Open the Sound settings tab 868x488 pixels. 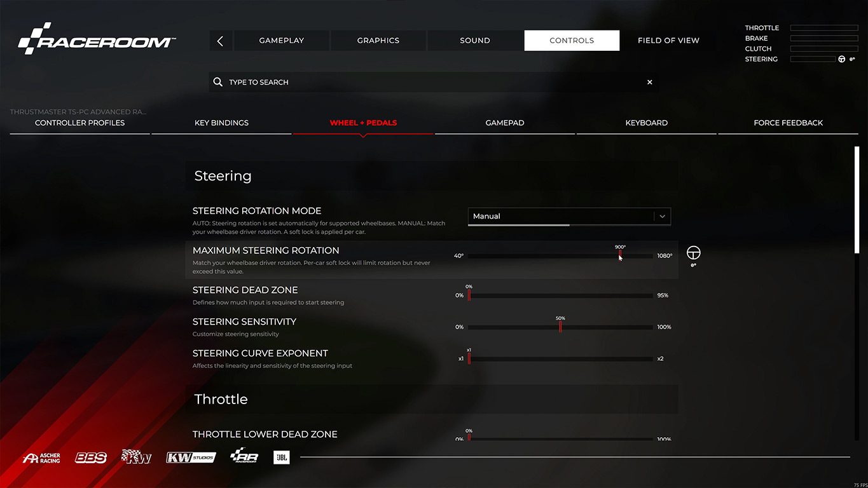point(475,41)
